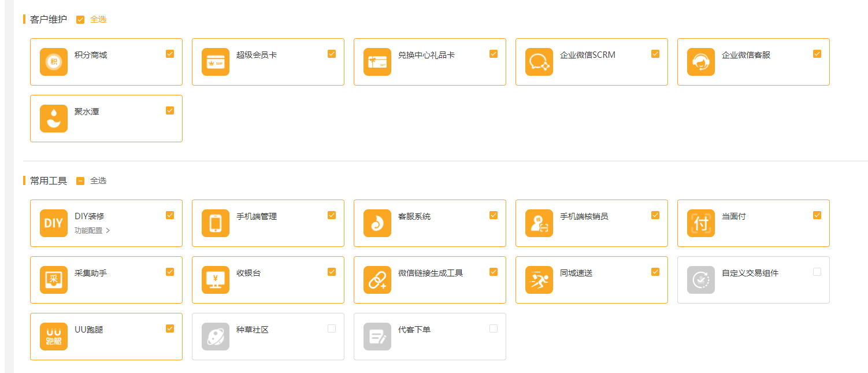Click the DIY装修 icon
The width and height of the screenshot is (868, 373).
(x=54, y=223)
